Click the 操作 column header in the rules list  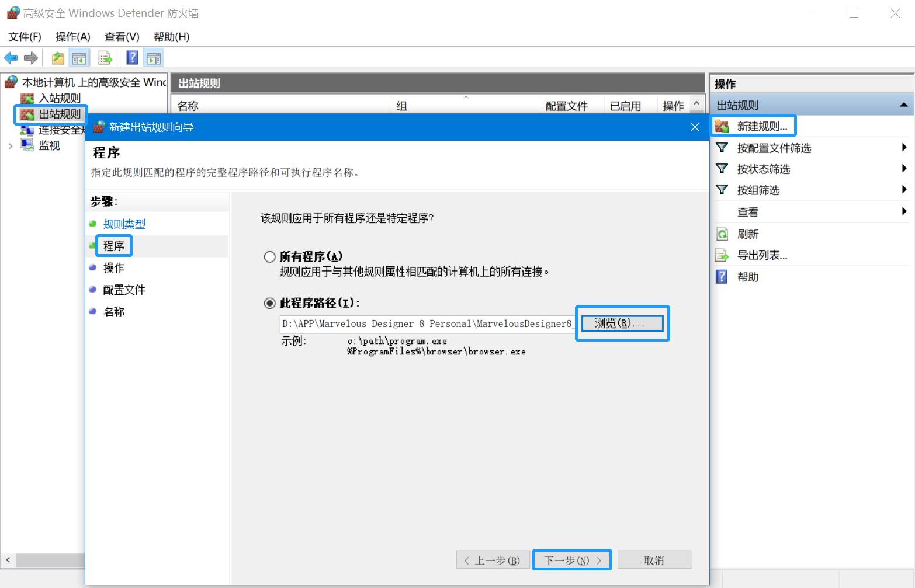click(x=673, y=106)
